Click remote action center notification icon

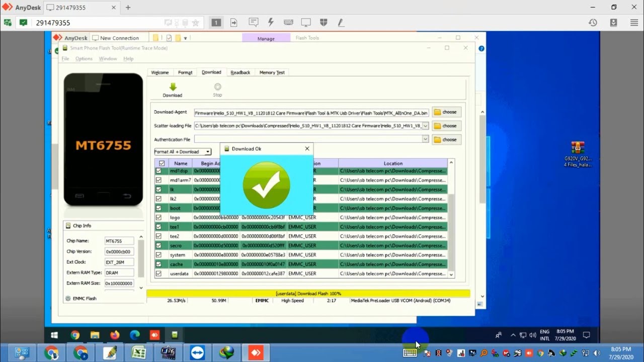pos(586,335)
